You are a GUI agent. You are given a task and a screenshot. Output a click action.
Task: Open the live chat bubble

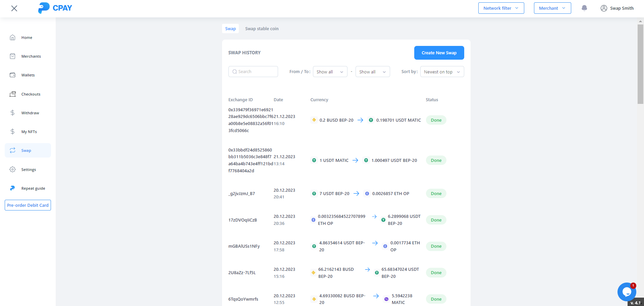click(626, 292)
